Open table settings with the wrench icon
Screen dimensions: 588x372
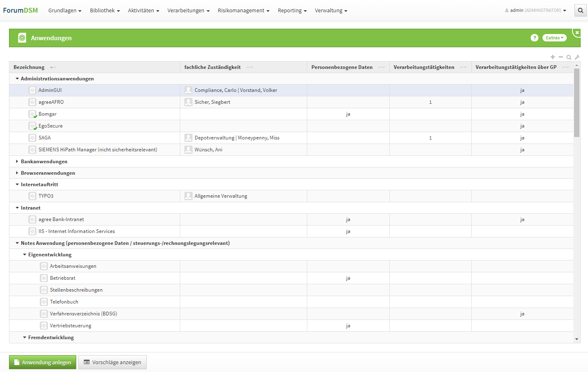[577, 57]
